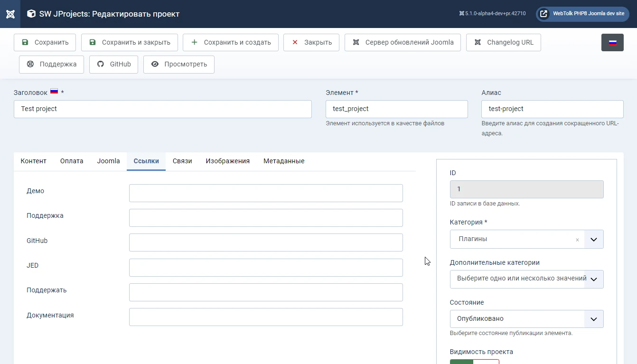Open the Изображения tab
This screenshot has width=637, height=364.
click(x=228, y=161)
